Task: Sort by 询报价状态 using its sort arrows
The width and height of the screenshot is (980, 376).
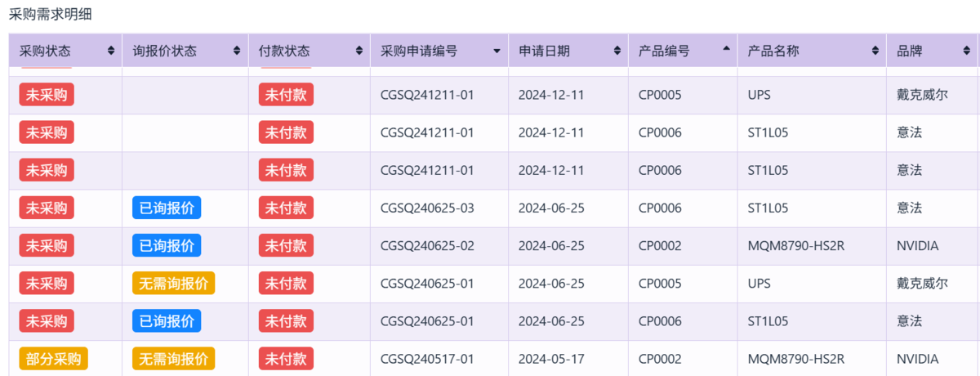Action: [x=237, y=51]
